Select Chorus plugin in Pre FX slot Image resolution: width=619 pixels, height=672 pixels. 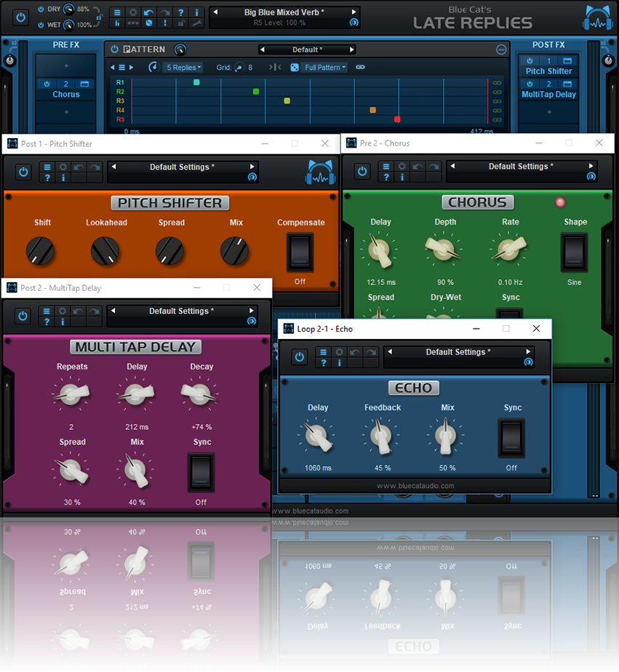coord(66,95)
